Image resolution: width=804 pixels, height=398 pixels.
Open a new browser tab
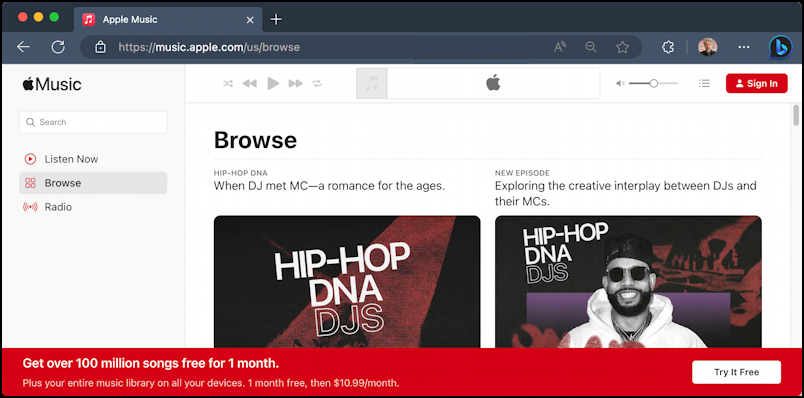pos(276,19)
